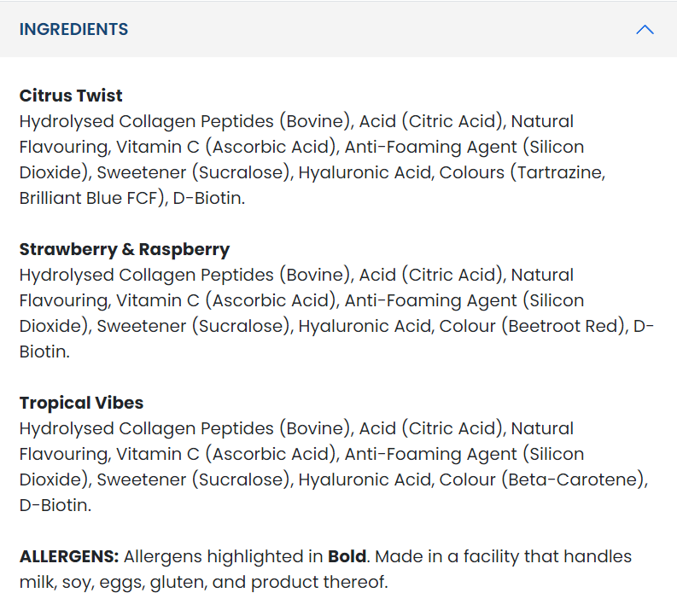Viewport: 677px width, 616px height.
Task: Click Hydrolysed Collagen Peptides under Tropical Vibes
Action: click(x=146, y=428)
